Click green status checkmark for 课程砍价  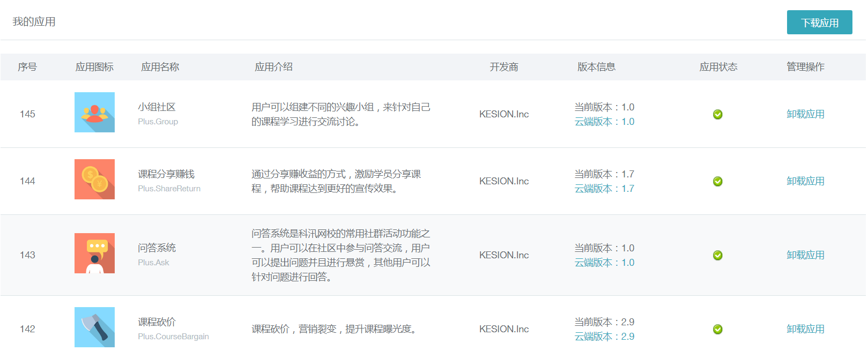718,329
